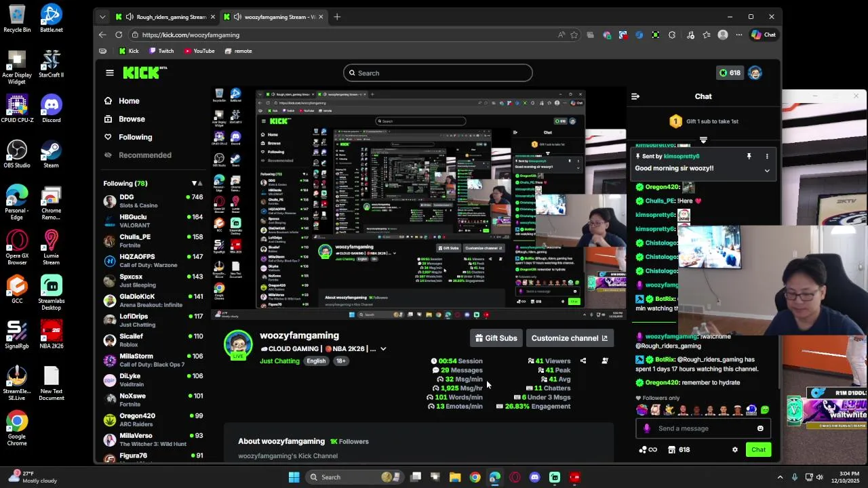The height and width of the screenshot is (488, 868).
Task: Reload the page with the refresh icon
Action: (x=119, y=35)
